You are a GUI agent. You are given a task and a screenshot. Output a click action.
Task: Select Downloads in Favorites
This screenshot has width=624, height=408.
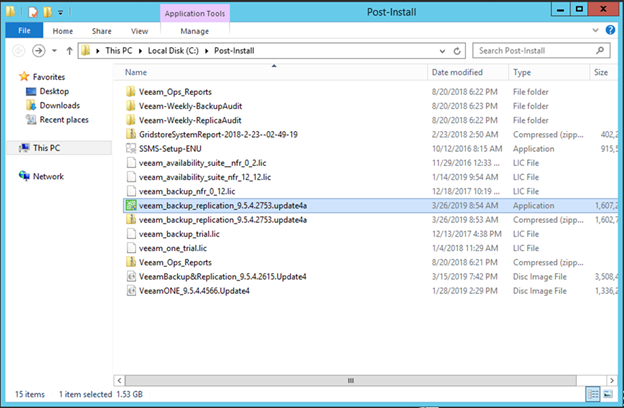pyautogui.click(x=60, y=105)
